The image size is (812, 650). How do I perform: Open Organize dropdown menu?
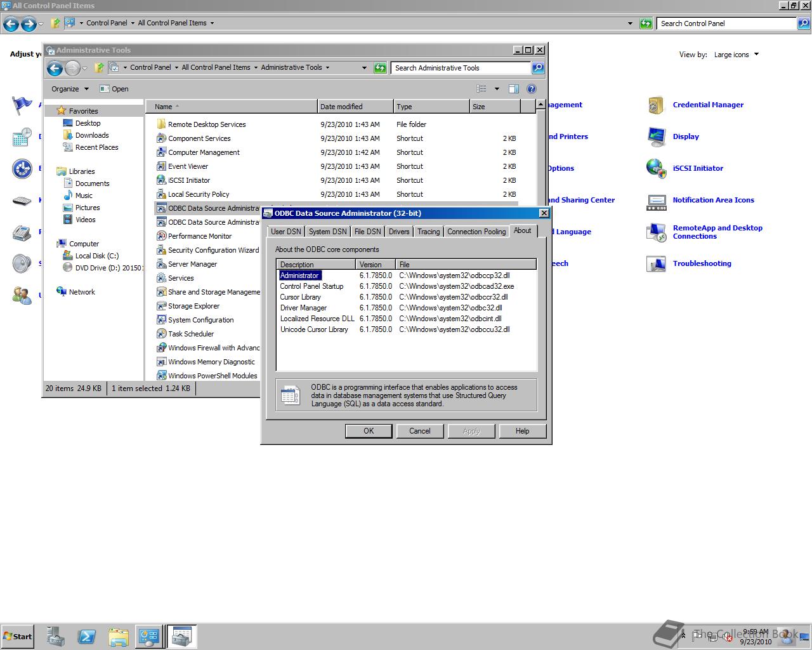pyautogui.click(x=70, y=89)
